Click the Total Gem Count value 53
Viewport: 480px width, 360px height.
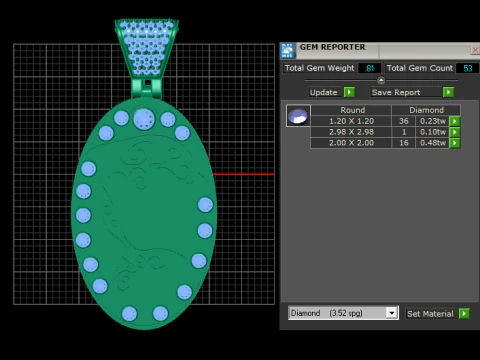(467, 68)
